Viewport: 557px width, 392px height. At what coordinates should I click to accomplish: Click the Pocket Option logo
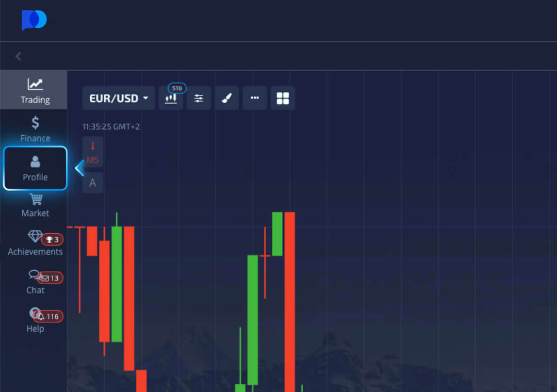coord(34,21)
